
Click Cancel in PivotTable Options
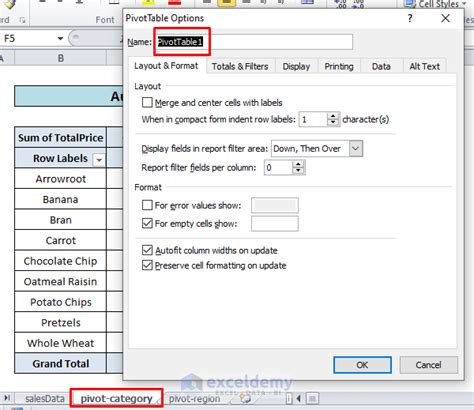[428, 365]
